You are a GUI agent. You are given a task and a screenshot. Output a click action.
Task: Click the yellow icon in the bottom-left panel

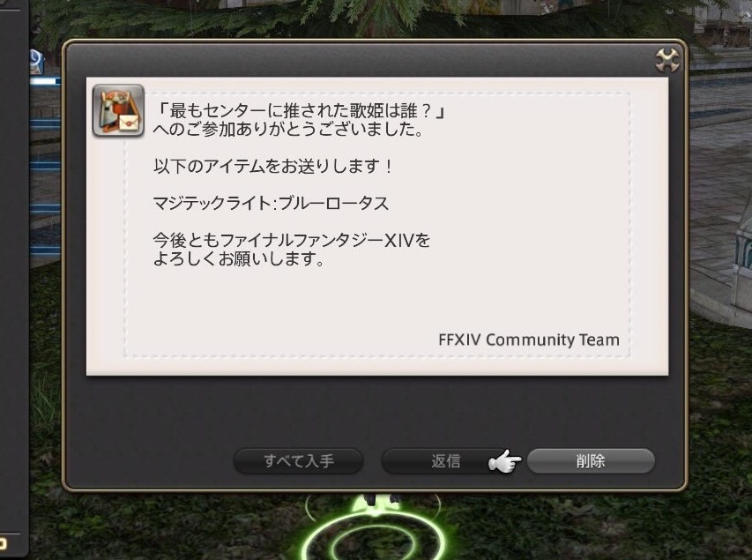pos(3,544)
